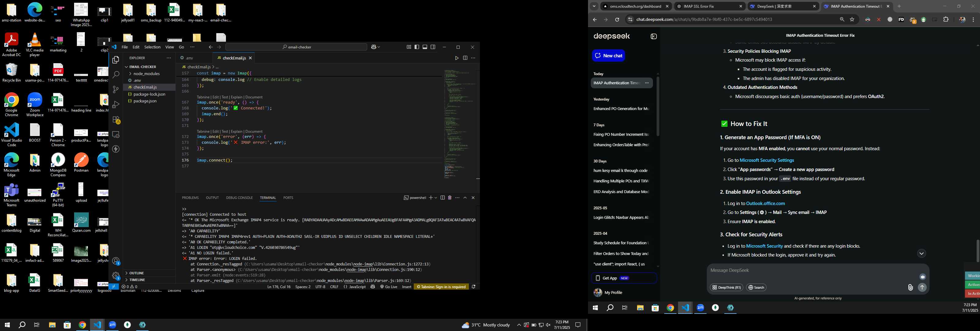
Task: Open the View menu in VS Code
Action: tap(170, 47)
